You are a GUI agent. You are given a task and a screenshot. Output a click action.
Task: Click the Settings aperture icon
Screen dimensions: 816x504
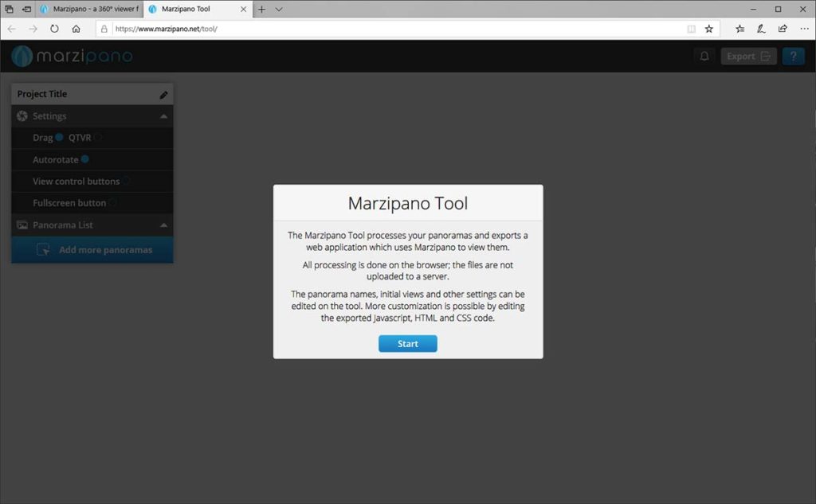coord(22,116)
